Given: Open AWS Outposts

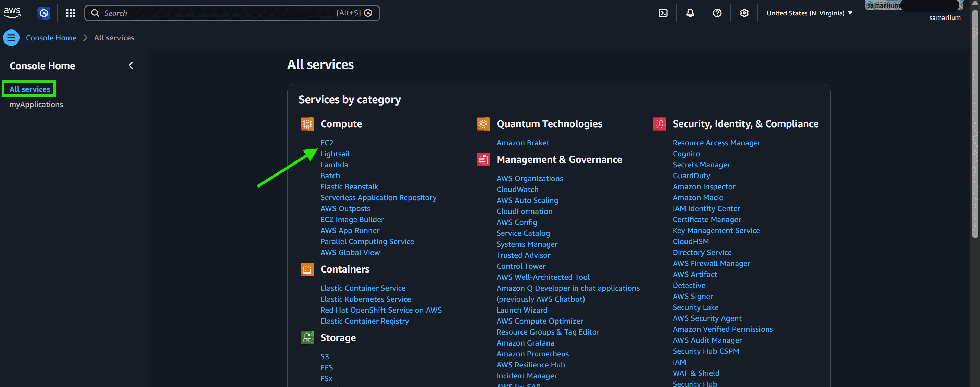Looking at the screenshot, I should click(345, 209).
